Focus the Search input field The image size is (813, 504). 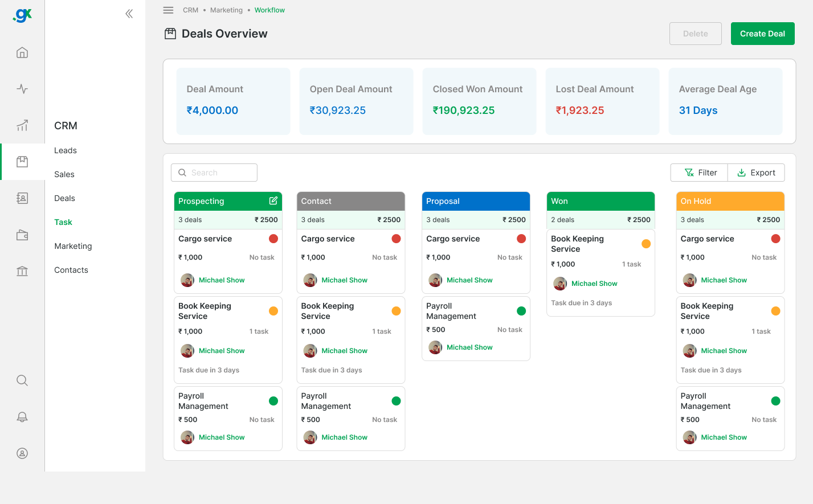pyautogui.click(x=214, y=173)
